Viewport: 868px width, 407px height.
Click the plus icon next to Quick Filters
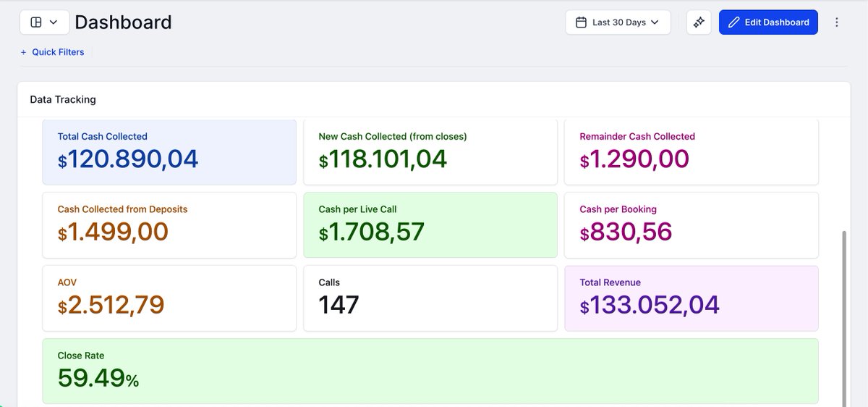(23, 52)
